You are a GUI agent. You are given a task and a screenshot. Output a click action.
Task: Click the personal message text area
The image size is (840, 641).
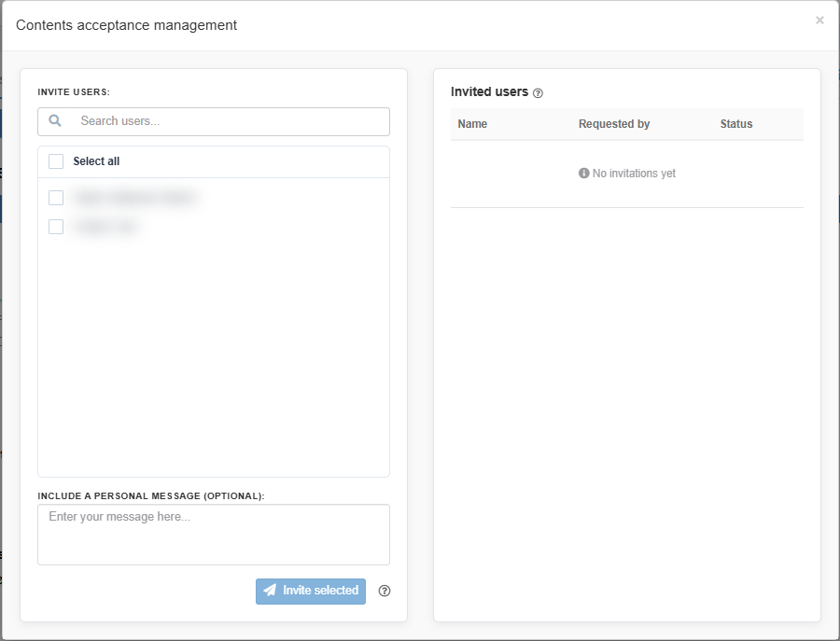click(x=214, y=535)
